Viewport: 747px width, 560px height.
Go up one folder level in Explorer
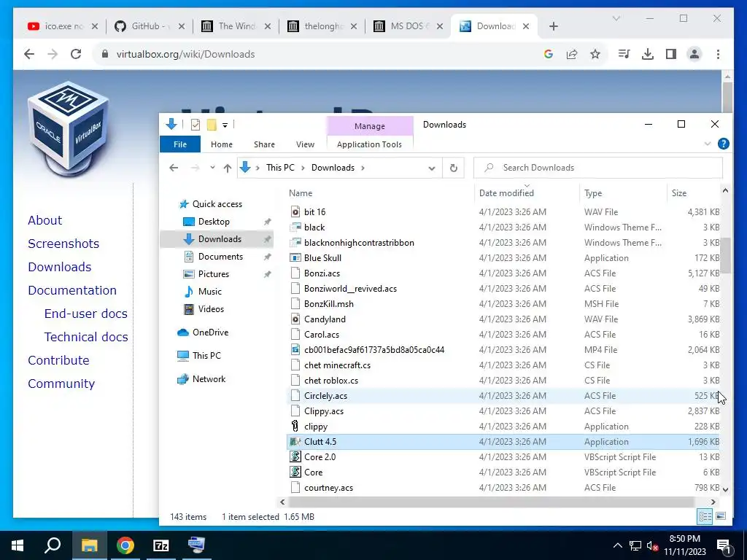(228, 168)
